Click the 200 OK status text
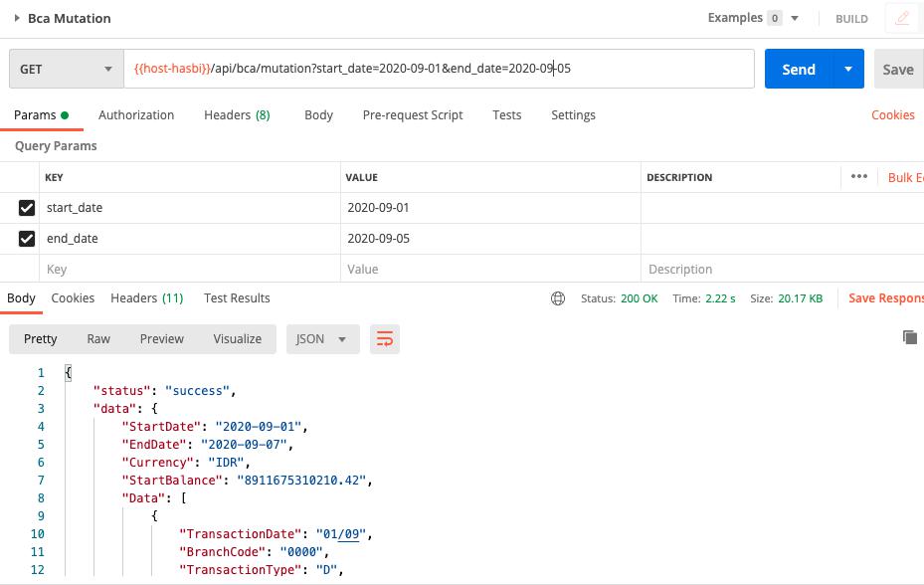The height and width of the screenshot is (585, 924). tap(639, 298)
